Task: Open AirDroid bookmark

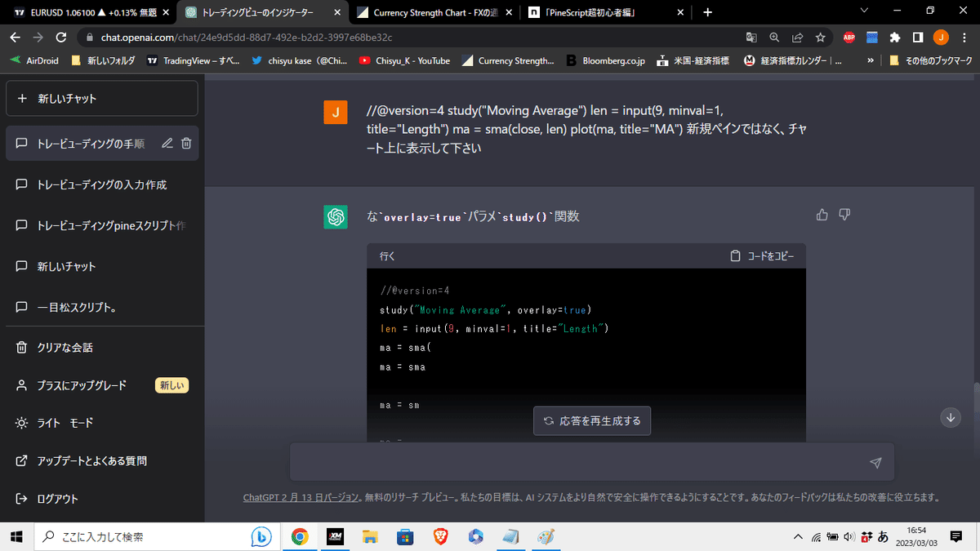Action: [x=34, y=60]
